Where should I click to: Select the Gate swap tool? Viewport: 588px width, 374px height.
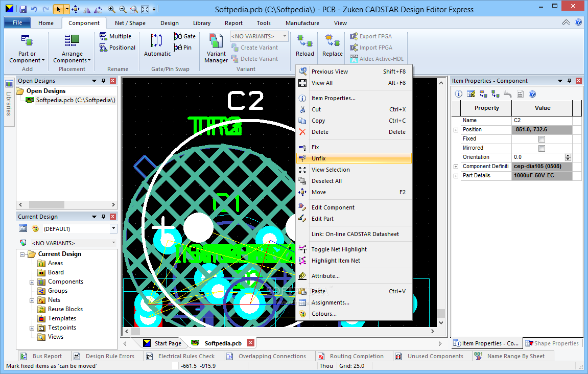point(184,36)
